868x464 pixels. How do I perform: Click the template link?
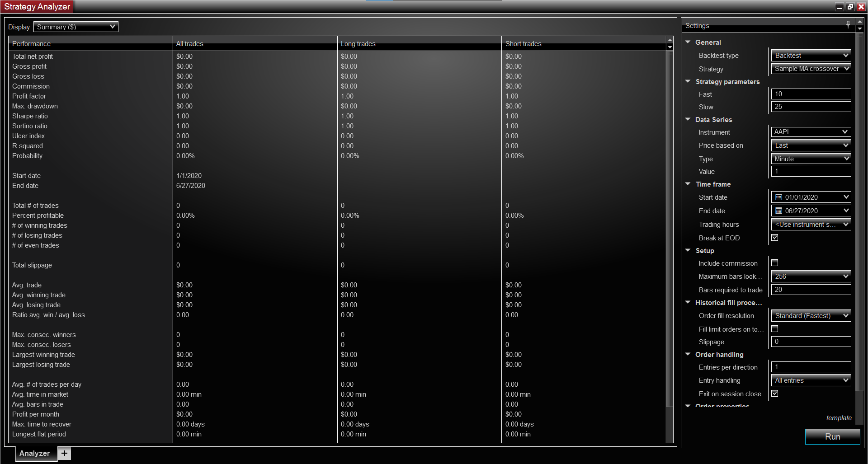[839, 418]
